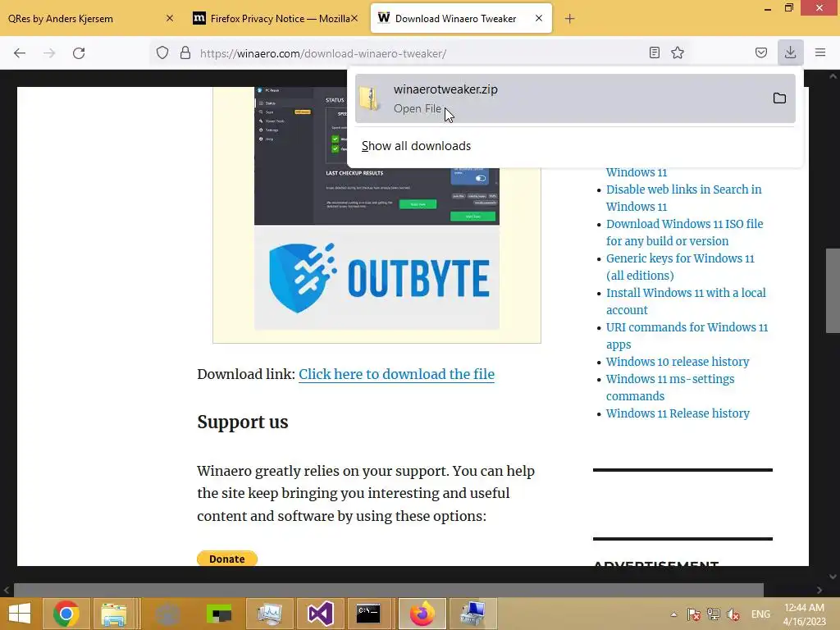Screen dimensions: 840x630
Task: Open the Windows Start button
Action: pos(20,614)
